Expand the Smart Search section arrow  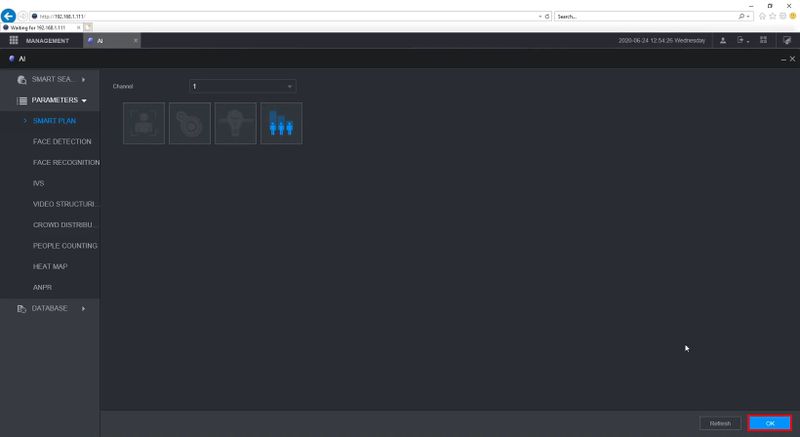click(x=83, y=80)
